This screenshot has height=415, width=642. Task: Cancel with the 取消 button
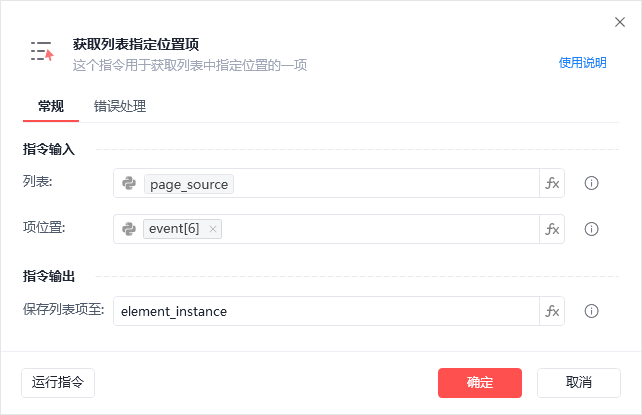[x=579, y=383]
